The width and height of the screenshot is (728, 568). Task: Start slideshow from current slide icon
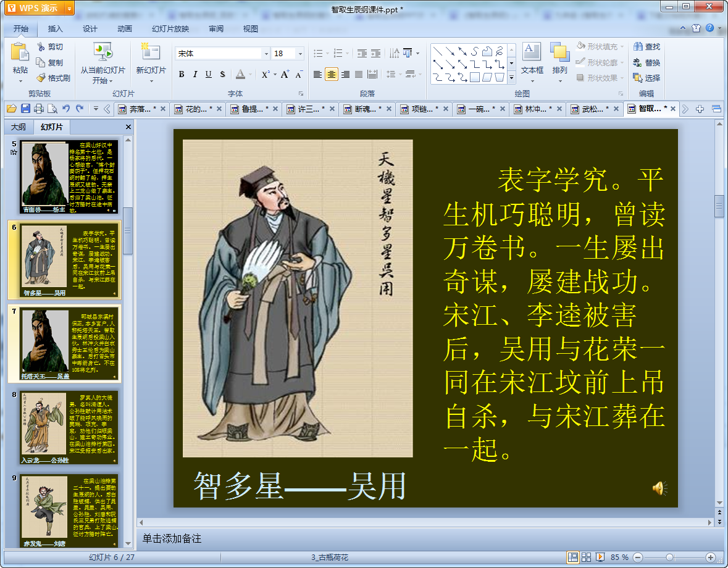click(103, 52)
